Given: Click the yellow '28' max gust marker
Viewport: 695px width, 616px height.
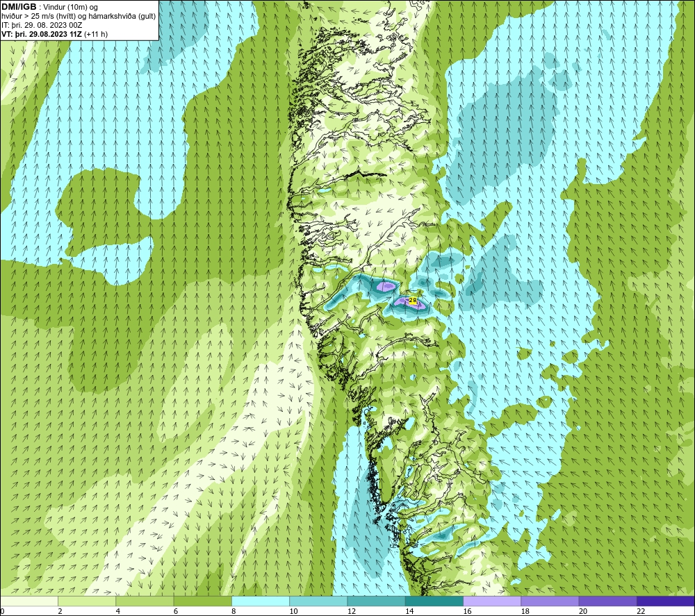Looking at the screenshot, I should point(413,300).
